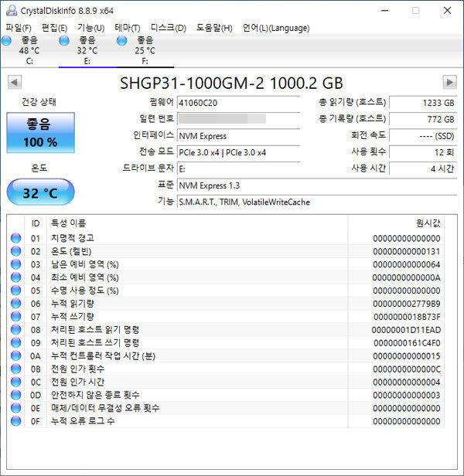This screenshot has height=476, width=464.
Task: Click the transfer mode field PCIe 3.0 x4
Action: [238, 152]
